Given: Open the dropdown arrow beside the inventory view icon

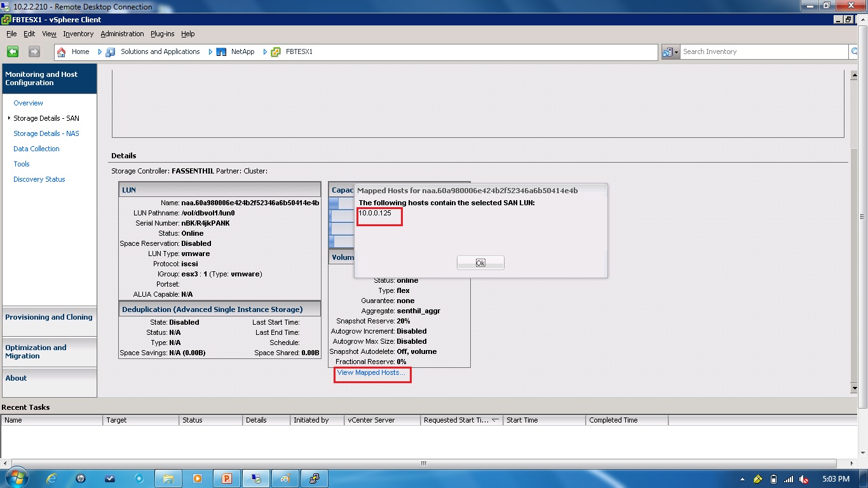Looking at the screenshot, I should [x=677, y=51].
